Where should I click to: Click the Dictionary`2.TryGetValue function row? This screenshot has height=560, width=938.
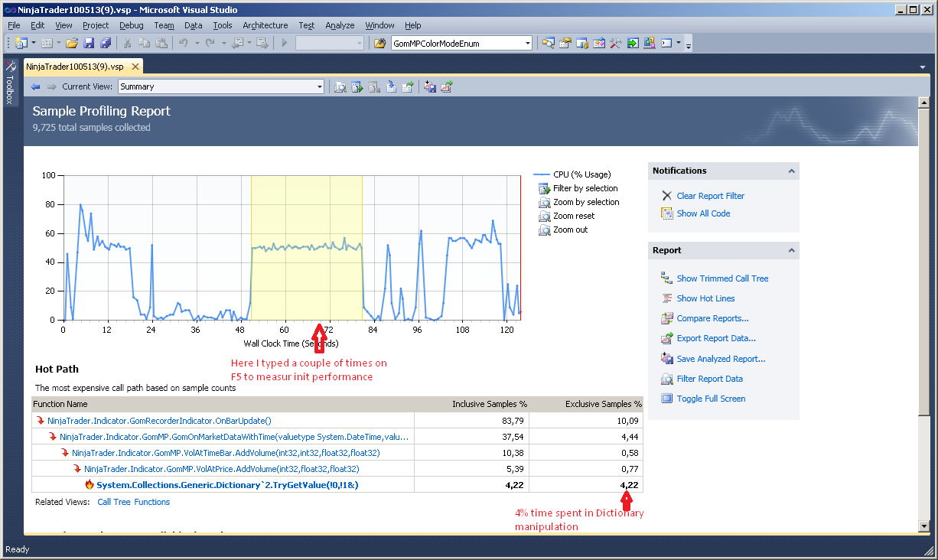[337, 484]
